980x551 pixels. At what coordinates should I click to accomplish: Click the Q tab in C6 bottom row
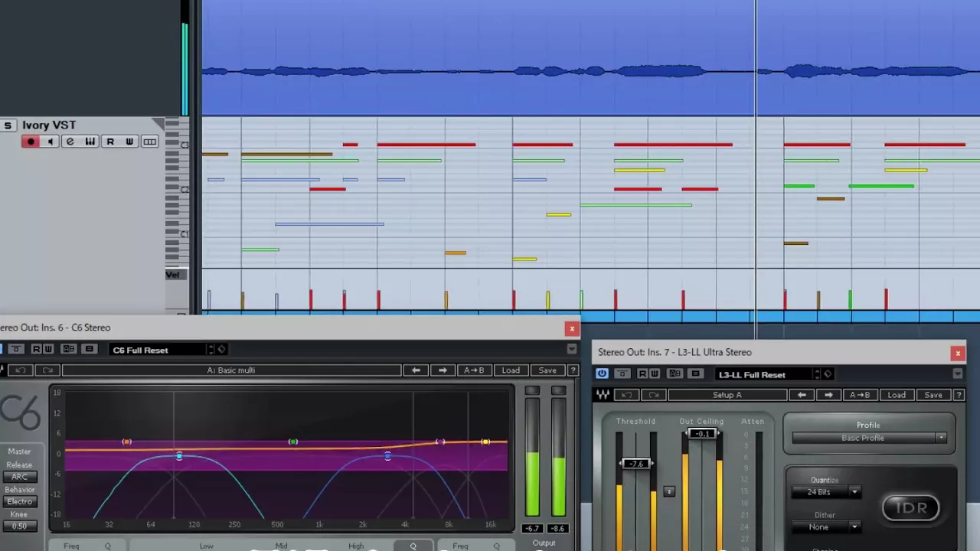(413, 546)
